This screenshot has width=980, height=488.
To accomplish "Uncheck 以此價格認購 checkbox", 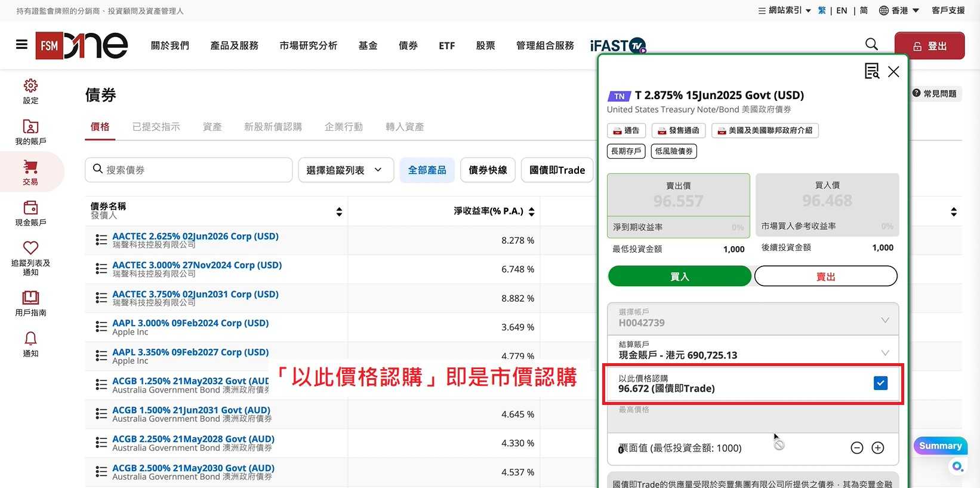I will click(880, 383).
